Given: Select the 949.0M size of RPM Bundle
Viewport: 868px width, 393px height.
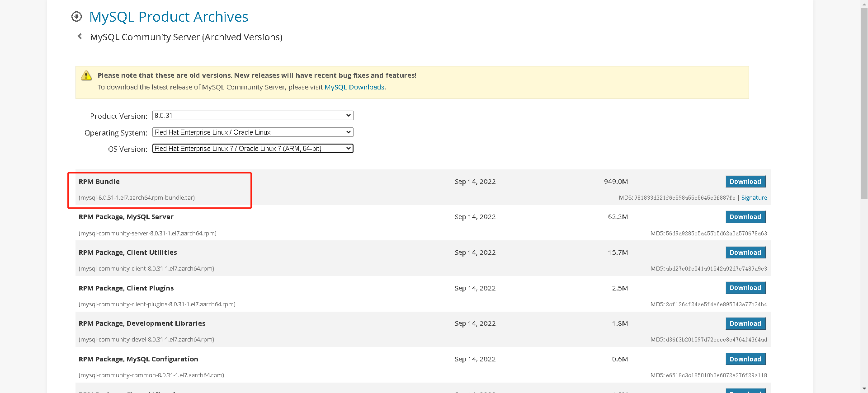Looking at the screenshot, I should tap(616, 182).
